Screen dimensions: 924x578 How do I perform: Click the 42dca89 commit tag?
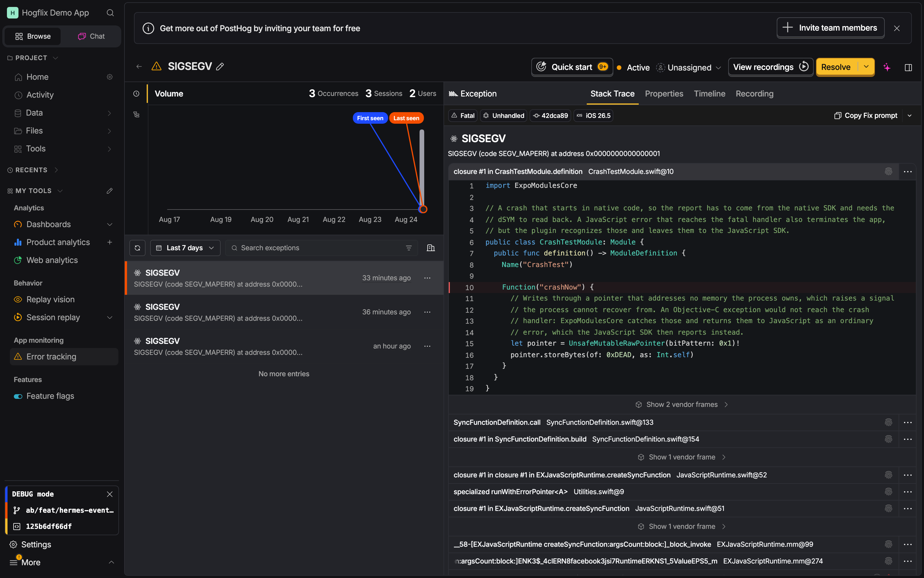(550, 115)
